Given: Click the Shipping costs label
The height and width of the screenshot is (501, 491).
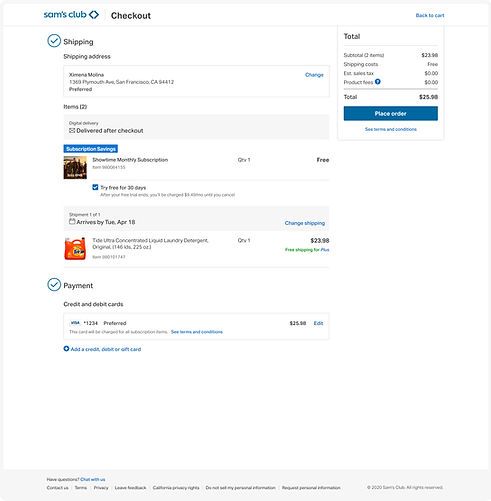Looking at the screenshot, I should tap(361, 64).
